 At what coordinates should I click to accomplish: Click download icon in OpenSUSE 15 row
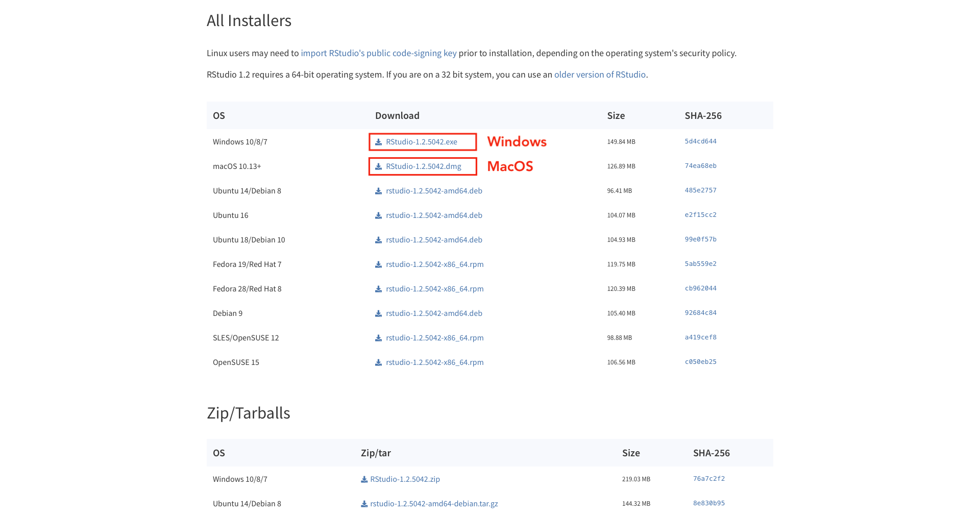click(x=378, y=362)
